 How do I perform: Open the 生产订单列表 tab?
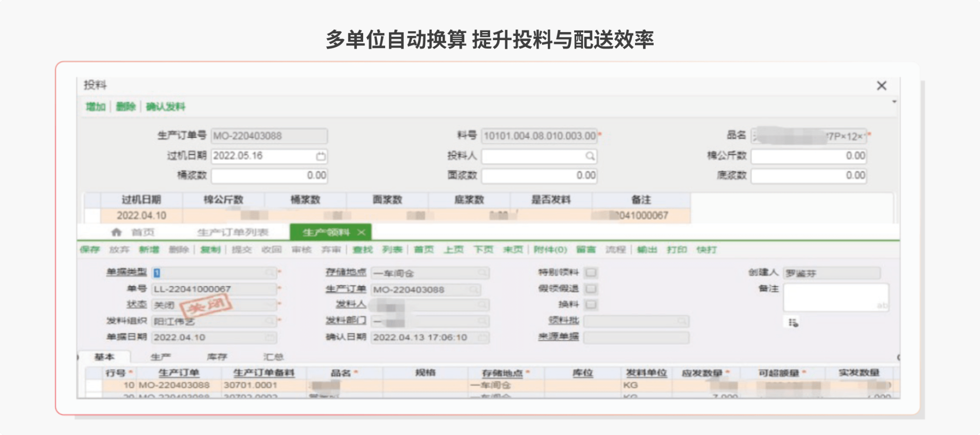[233, 232]
